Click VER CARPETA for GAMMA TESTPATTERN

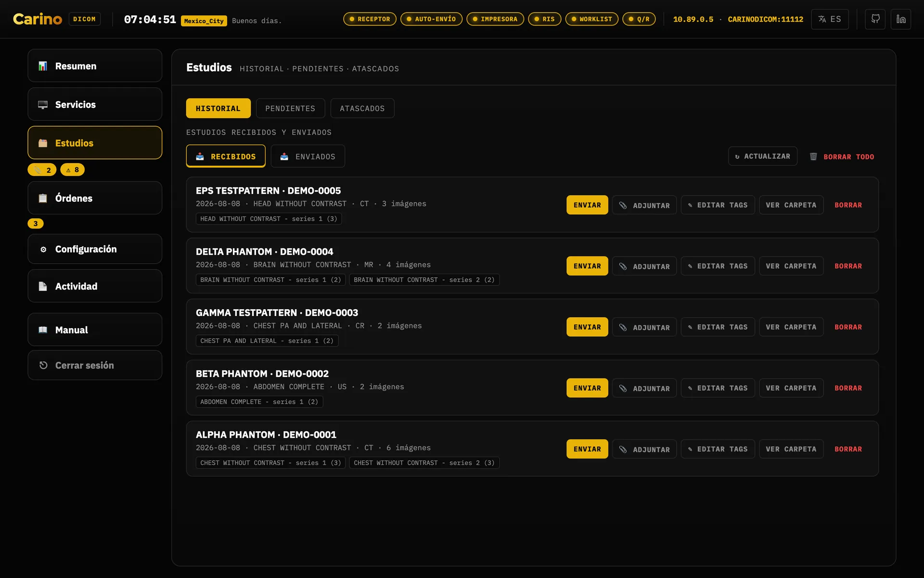(x=791, y=327)
